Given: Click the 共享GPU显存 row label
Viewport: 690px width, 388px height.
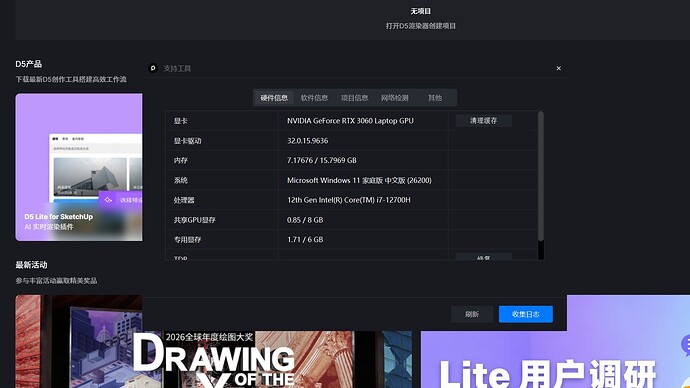Looking at the screenshot, I should click(x=195, y=220).
